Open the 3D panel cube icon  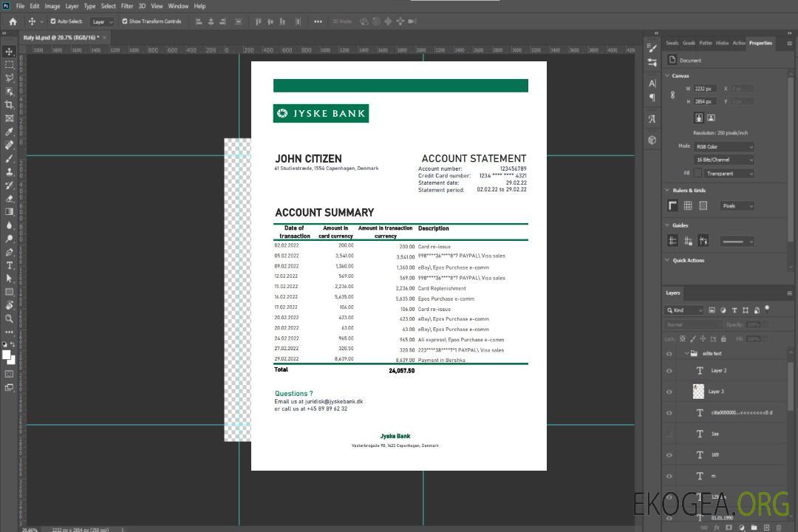point(652,140)
